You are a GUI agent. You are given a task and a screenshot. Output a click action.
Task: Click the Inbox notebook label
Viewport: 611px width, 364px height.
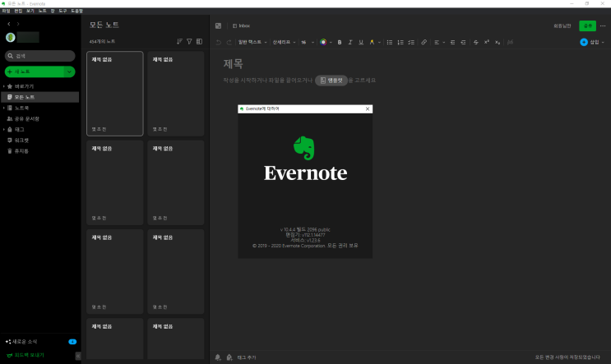[x=242, y=25]
